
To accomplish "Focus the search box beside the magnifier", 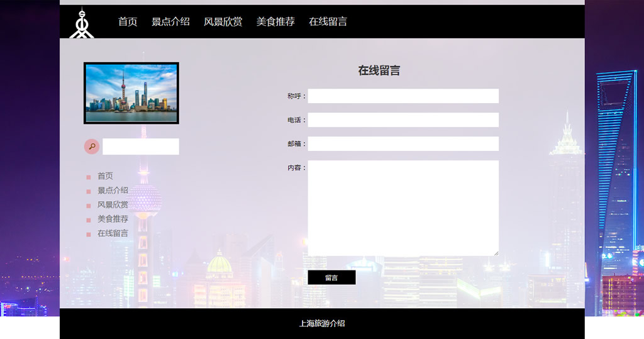I will pos(141,147).
